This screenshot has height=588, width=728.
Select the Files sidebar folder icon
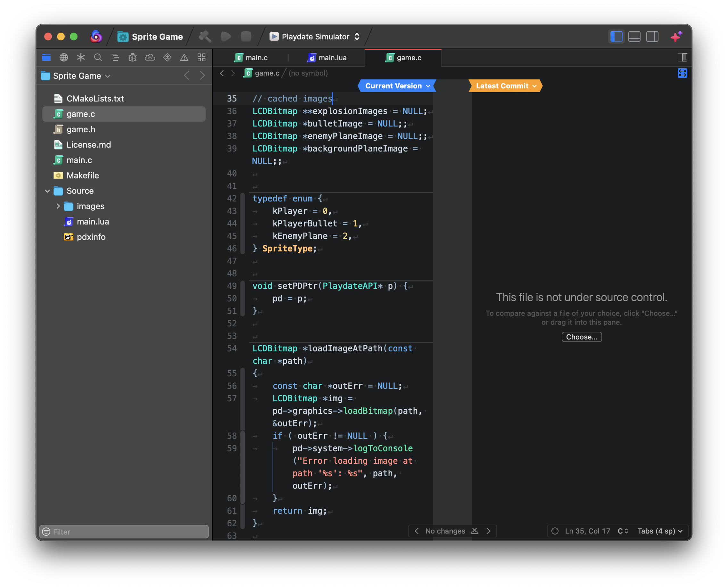[x=46, y=58]
